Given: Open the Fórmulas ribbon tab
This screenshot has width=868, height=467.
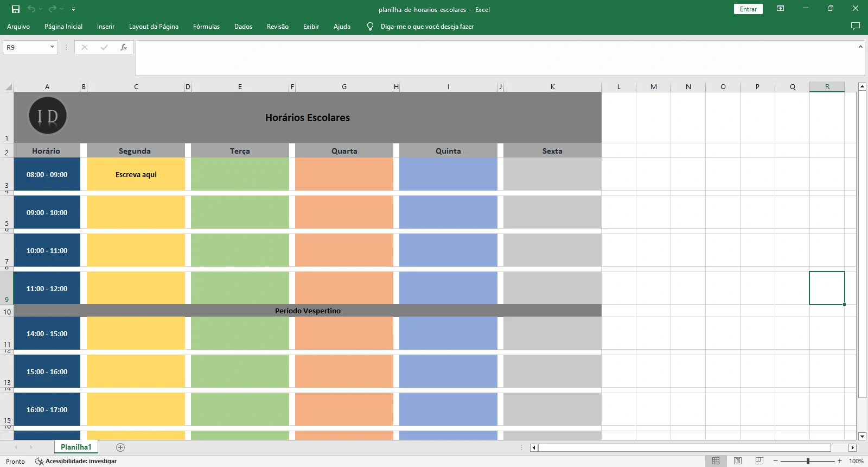Looking at the screenshot, I should click(206, 26).
